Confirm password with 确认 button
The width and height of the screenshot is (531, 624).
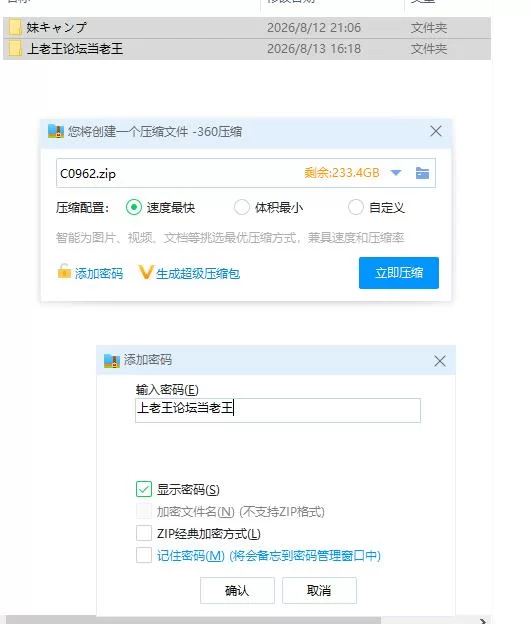tap(237, 591)
